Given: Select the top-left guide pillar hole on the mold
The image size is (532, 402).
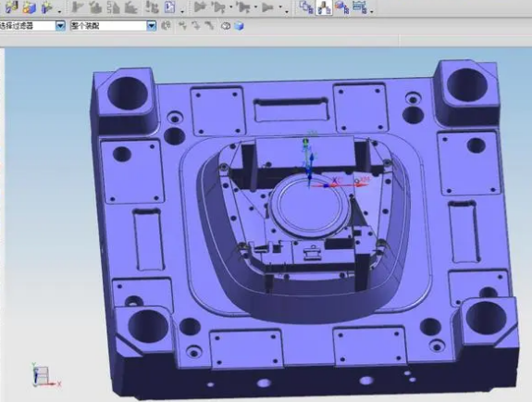Looking at the screenshot, I should [128, 94].
